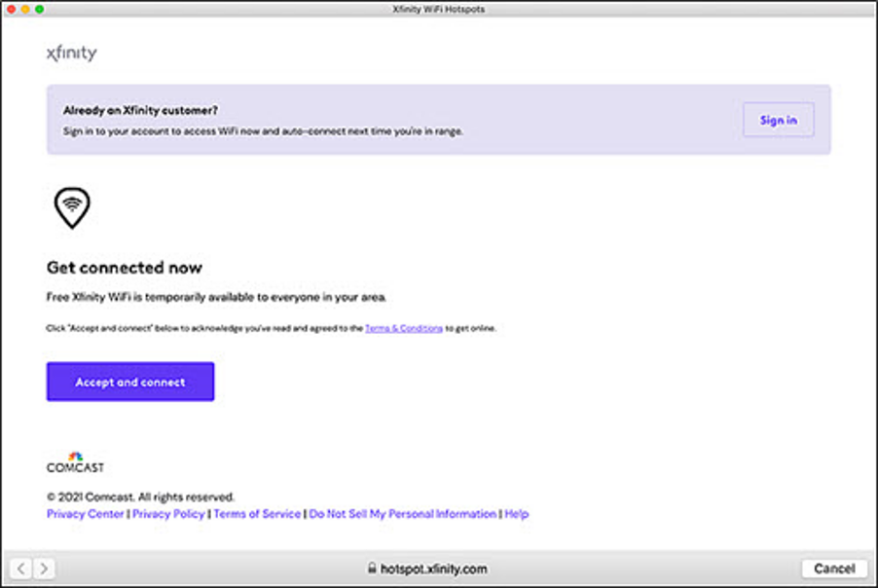Maximize the window using the green button
The width and height of the screenshot is (878, 588).
point(40,9)
